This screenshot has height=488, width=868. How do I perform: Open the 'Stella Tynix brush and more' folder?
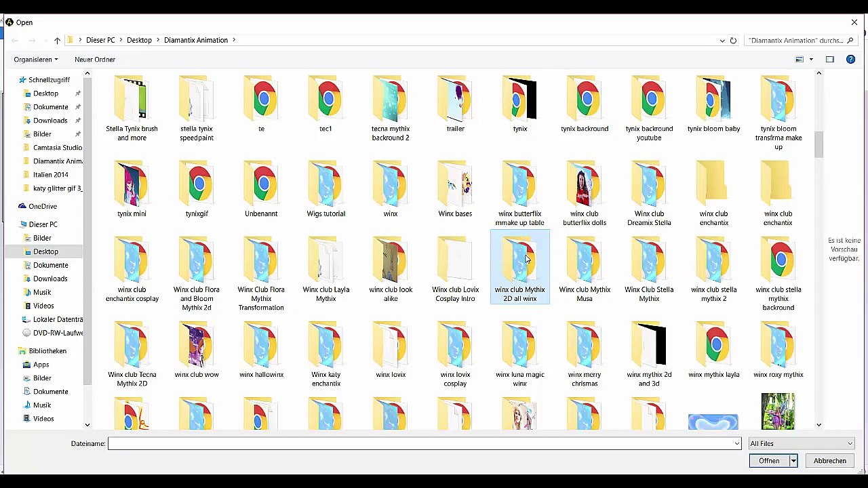(x=132, y=108)
